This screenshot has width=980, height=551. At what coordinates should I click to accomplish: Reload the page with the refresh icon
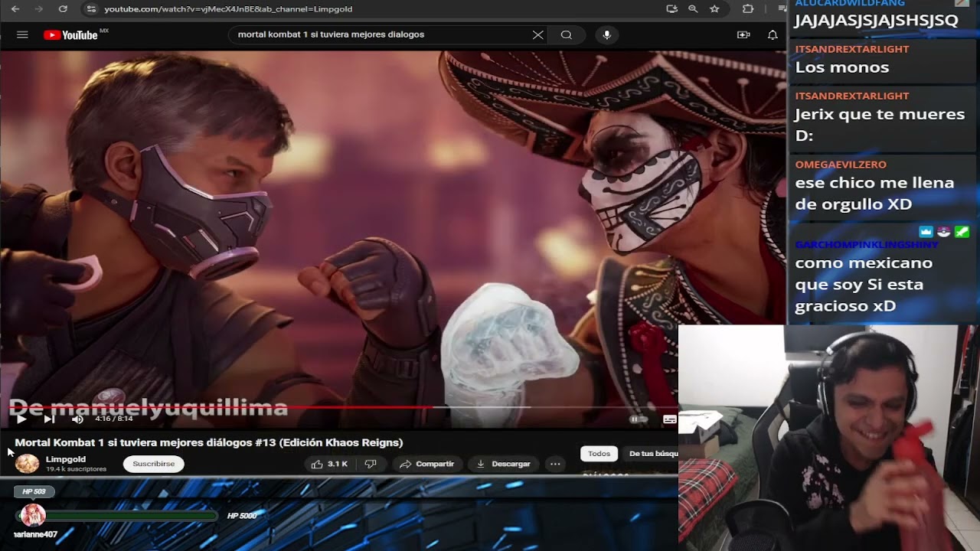click(63, 9)
